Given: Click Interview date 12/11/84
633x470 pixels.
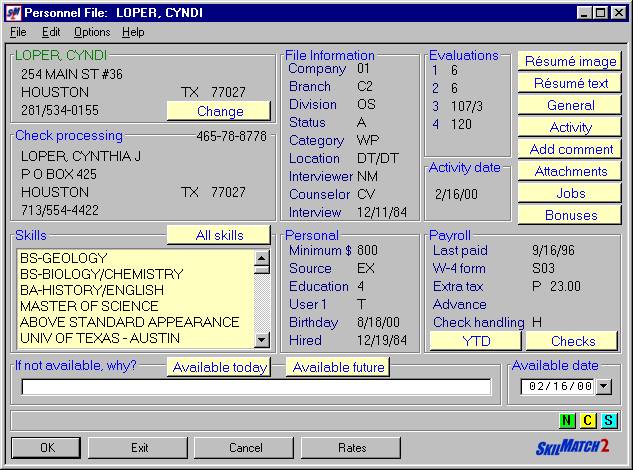Looking at the screenshot, I should tap(382, 212).
